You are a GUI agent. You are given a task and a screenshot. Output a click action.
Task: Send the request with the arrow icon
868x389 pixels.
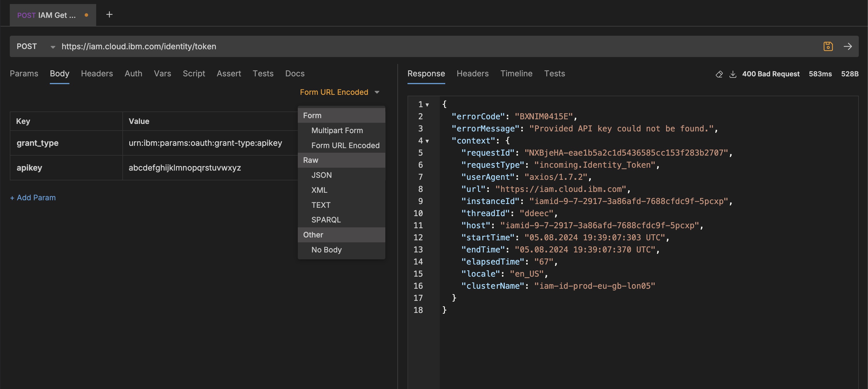(848, 46)
